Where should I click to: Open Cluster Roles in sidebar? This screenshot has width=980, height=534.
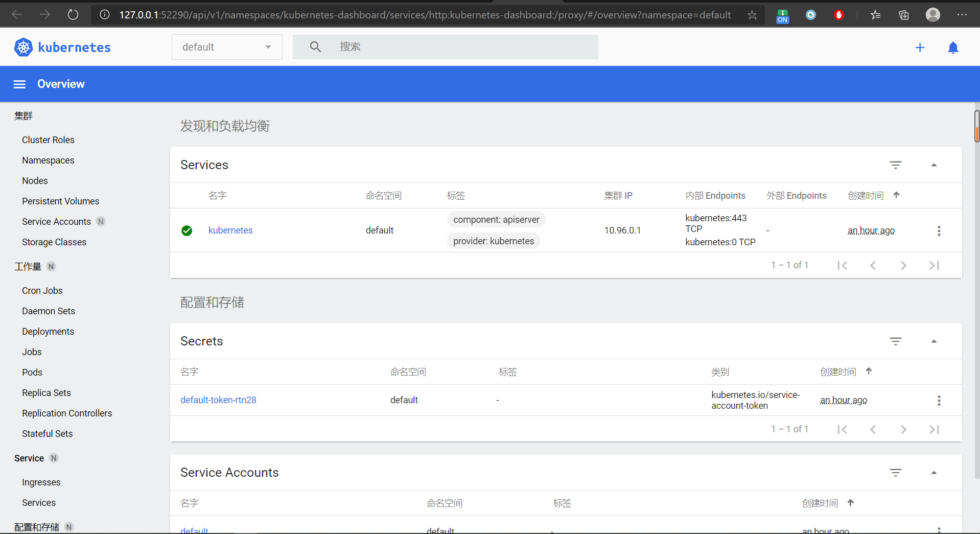(48, 140)
